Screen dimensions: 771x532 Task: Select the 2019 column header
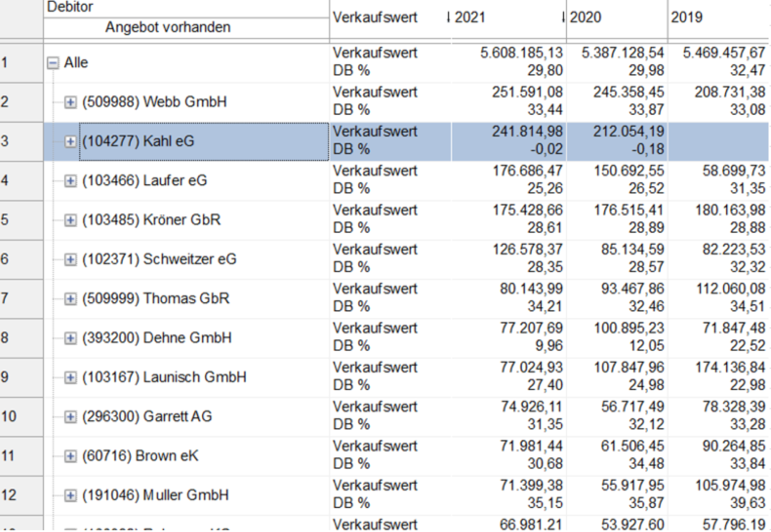719,19
